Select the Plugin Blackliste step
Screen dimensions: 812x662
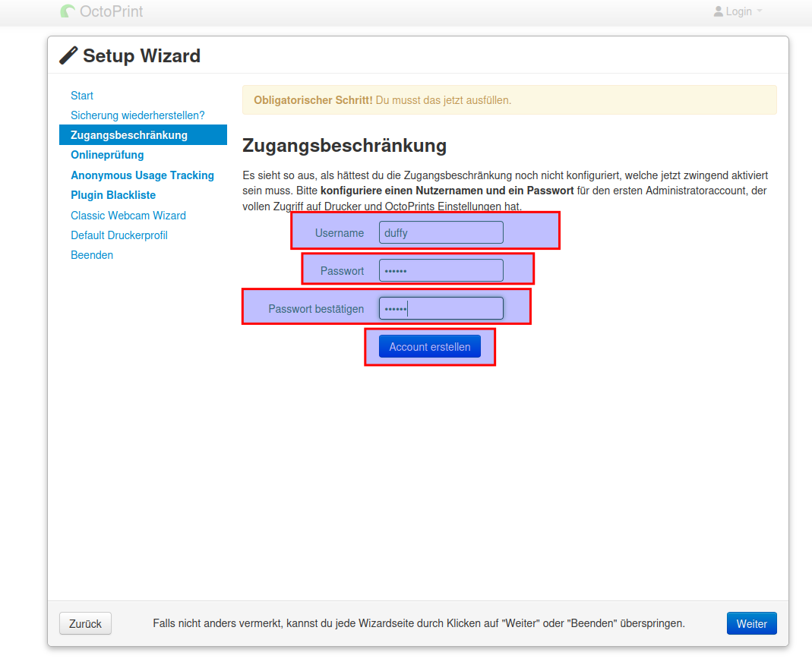pyautogui.click(x=113, y=195)
